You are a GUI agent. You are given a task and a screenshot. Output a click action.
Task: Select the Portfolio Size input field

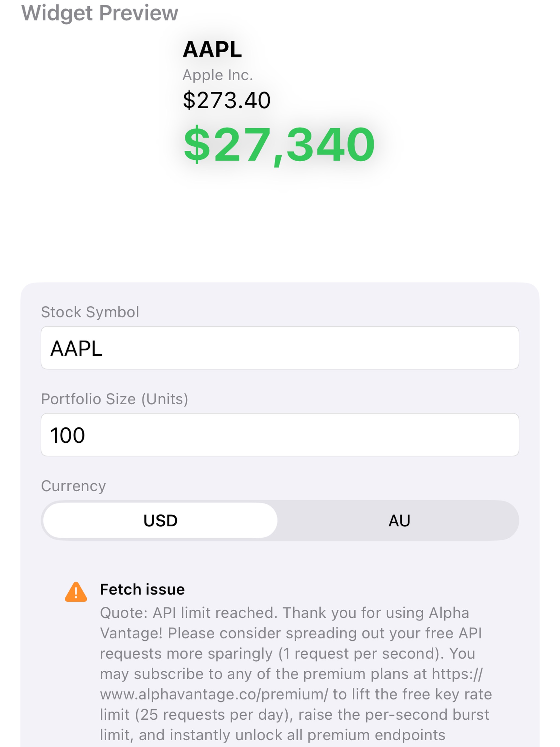(x=280, y=435)
